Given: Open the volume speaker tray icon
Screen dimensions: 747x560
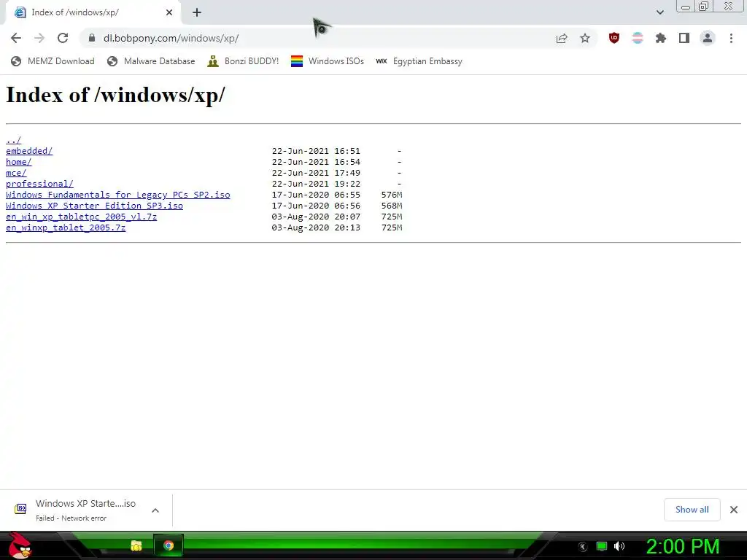Looking at the screenshot, I should tap(619, 547).
